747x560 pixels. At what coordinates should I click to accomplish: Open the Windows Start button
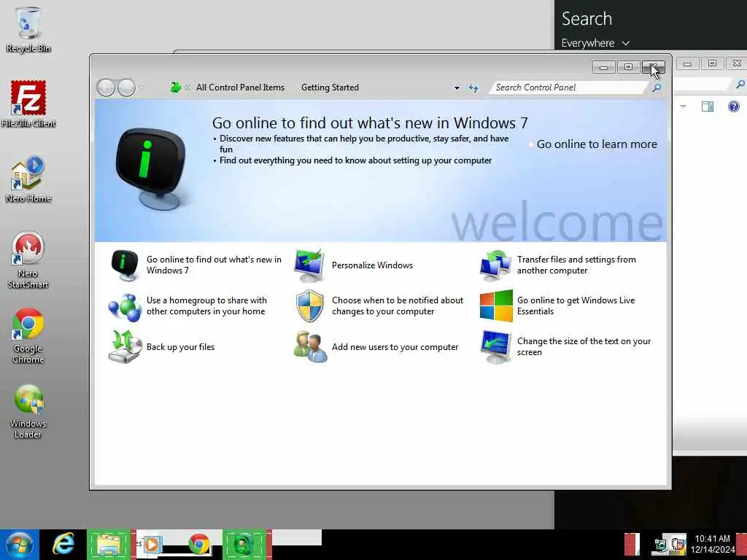pos(19,545)
